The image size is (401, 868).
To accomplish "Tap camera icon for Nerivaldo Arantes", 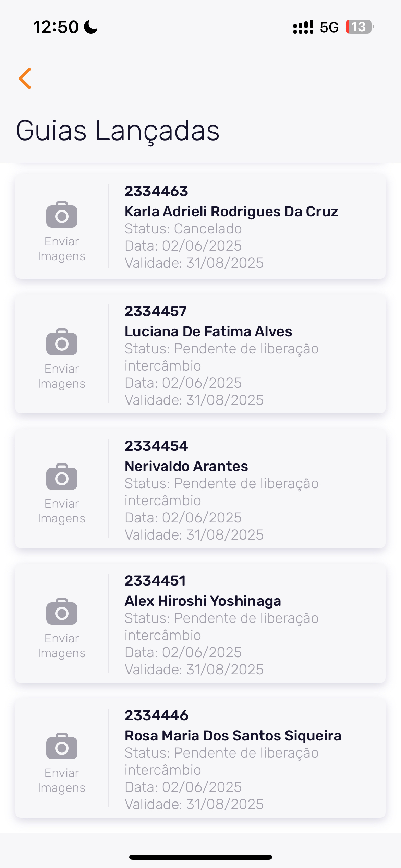I will (x=62, y=477).
